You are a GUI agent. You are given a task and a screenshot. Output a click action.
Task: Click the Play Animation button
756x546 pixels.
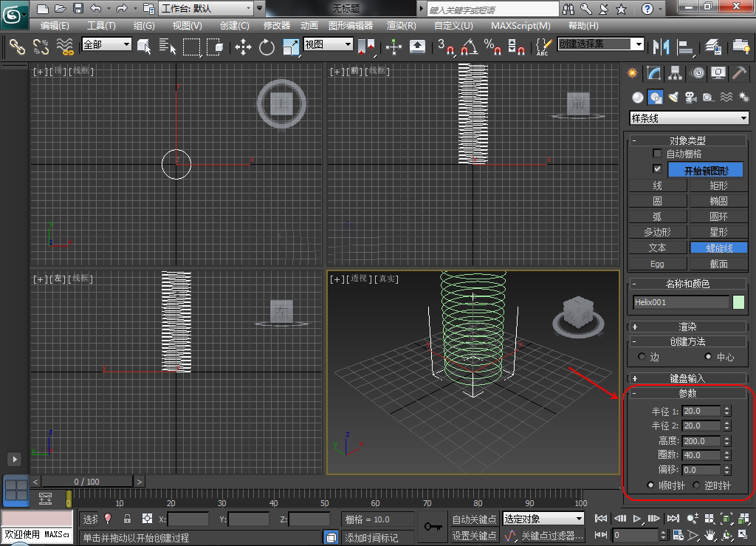[x=637, y=519]
